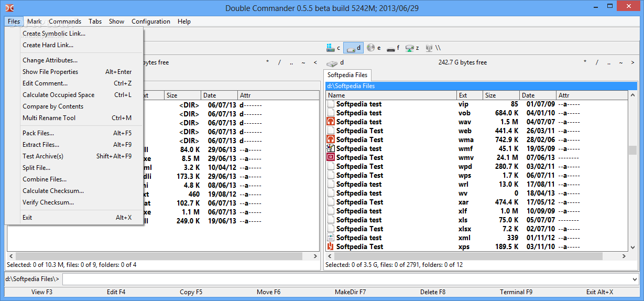
Task: Click the View F3 button
Action: pyautogui.click(x=42, y=292)
